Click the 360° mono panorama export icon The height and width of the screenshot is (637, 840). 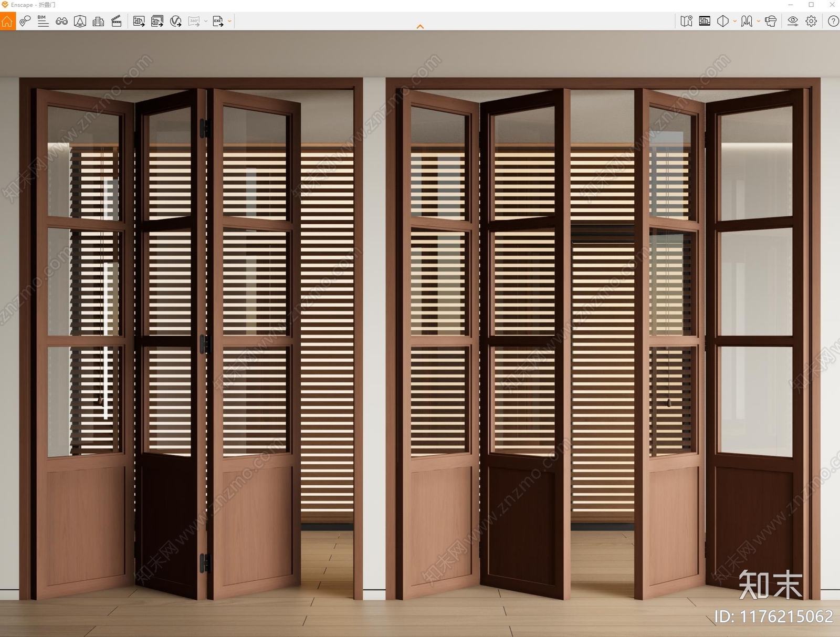[194, 22]
